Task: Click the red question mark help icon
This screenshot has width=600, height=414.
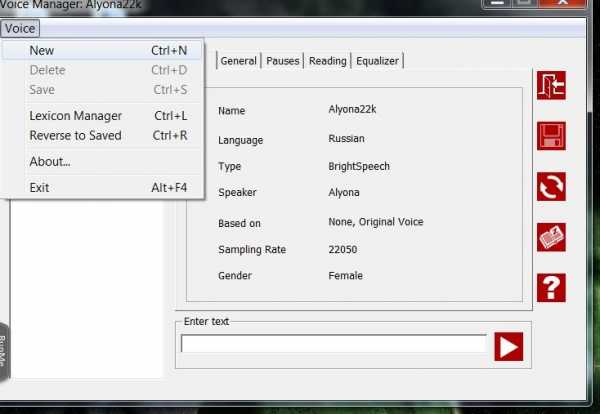Action: coord(552,288)
